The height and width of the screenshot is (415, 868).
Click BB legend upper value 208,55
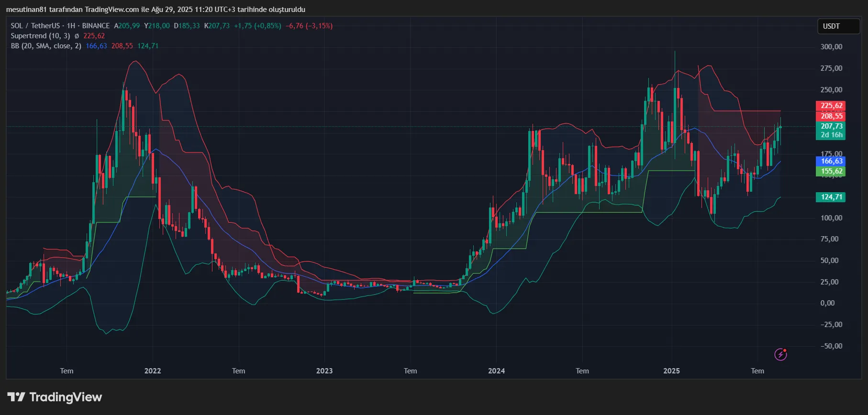point(122,46)
